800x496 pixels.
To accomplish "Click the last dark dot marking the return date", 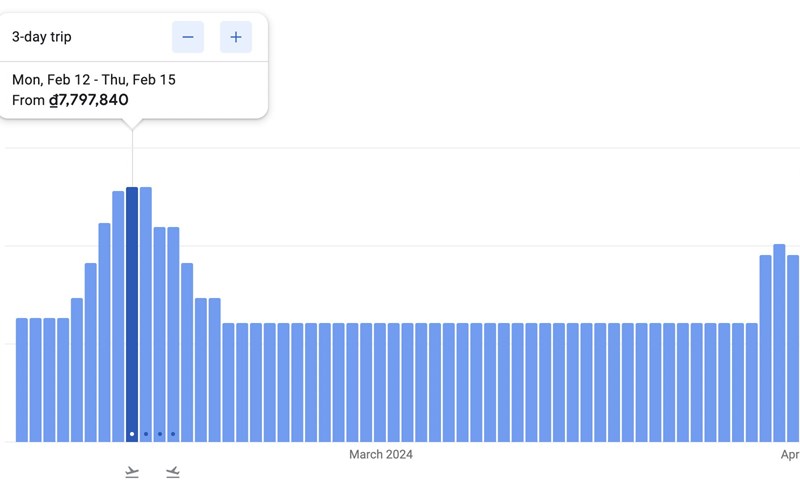I will click(173, 434).
